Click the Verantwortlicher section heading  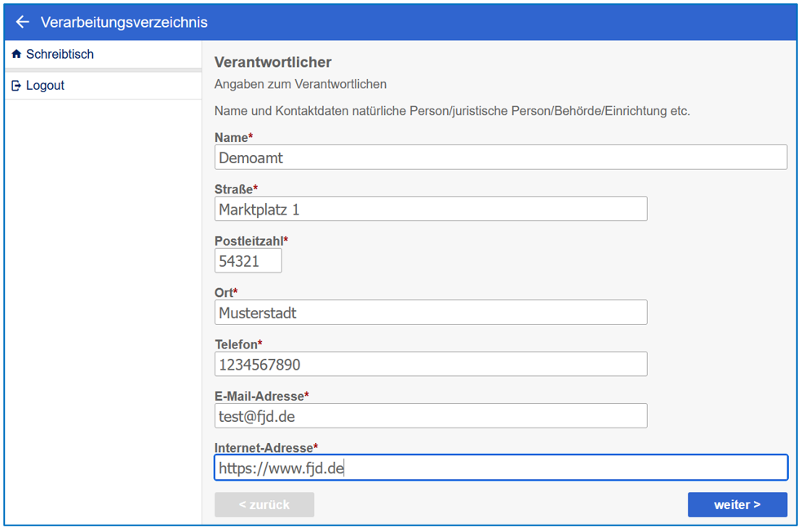[273, 62]
